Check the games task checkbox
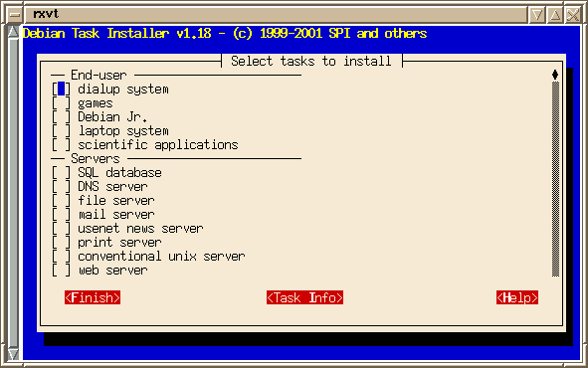 click(61, 103)
